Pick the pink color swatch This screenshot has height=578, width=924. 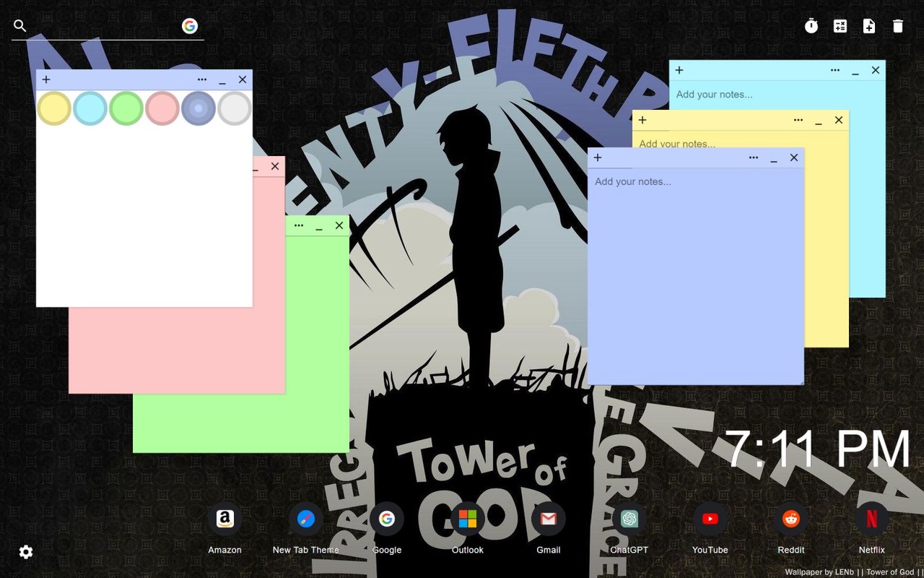point(162,108)
